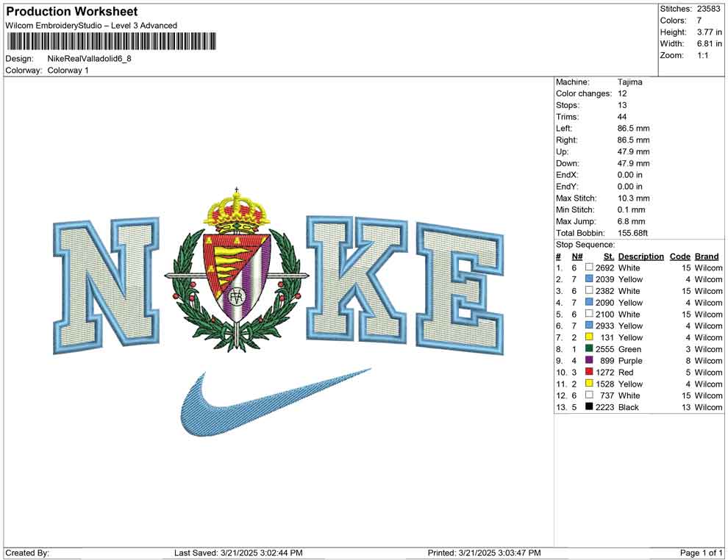This screenshot has height=560, width=728.
Task: Click the stitch count 2555 for Green
Action: (604, 349)
